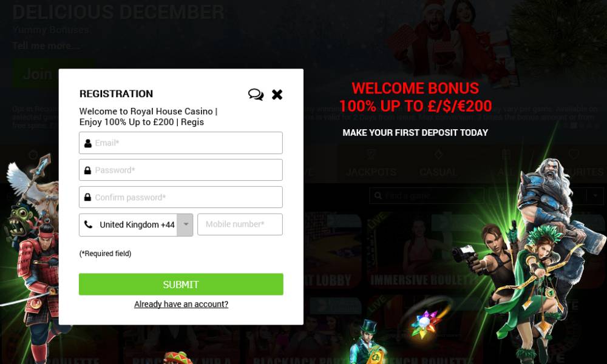Close the Registration dialog with X
Viewport: 607px width, 364px height.
(277, 95)
